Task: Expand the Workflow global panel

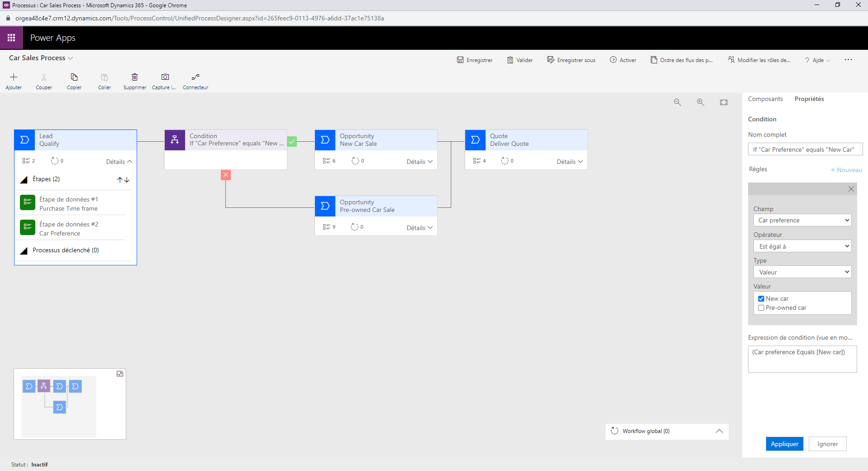Action: 719,431
